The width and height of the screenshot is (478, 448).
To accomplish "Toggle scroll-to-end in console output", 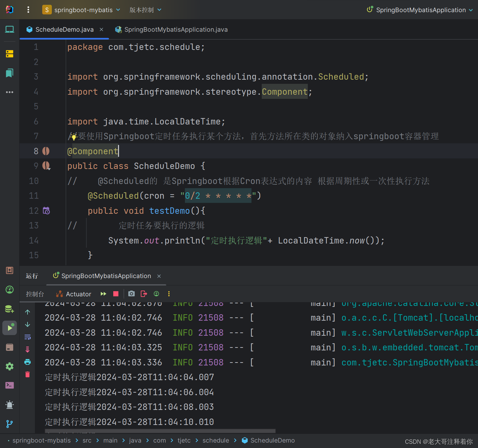I will (x=27, y=349).
